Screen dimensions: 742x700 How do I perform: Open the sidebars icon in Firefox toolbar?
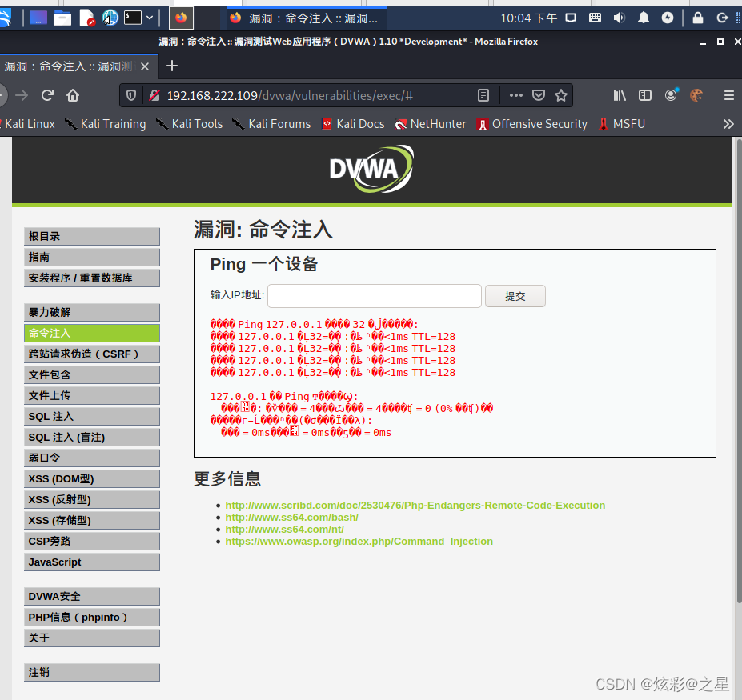[x=645, y=94]
